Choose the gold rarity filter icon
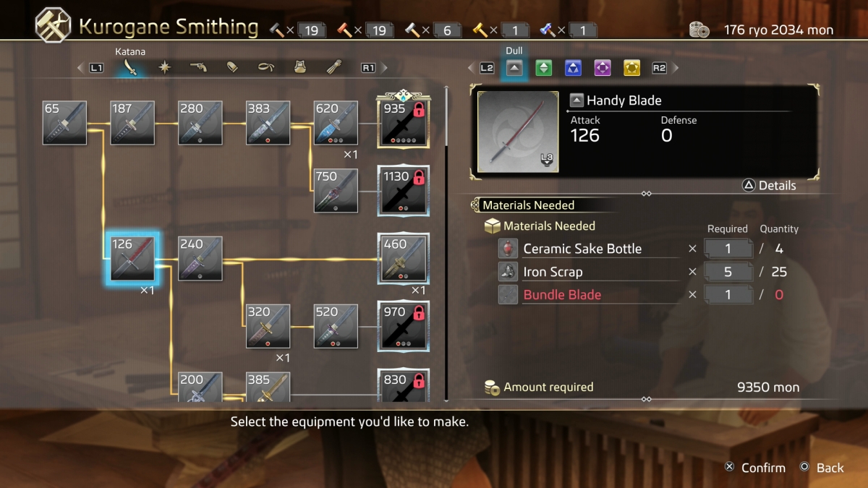Screen dimensions: 868x488 pos(631,68)
